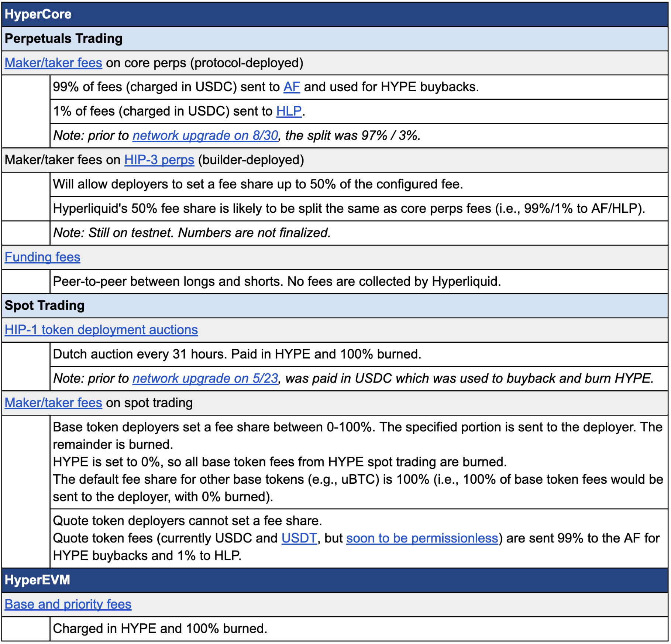Click 'Charged in HYPE and 100% burned' cell
Viewport: 671px width, 644px height.
point(359,629)
